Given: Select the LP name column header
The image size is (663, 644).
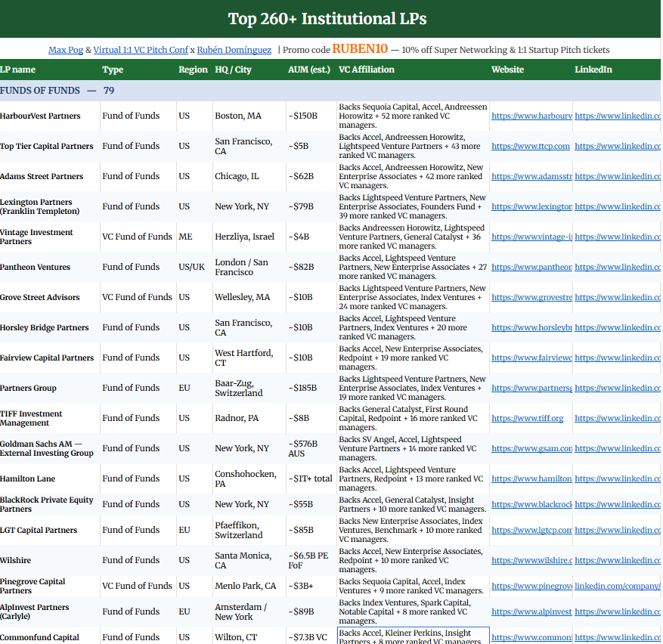Looking at the screenshot, I should [x=17, y=70].
